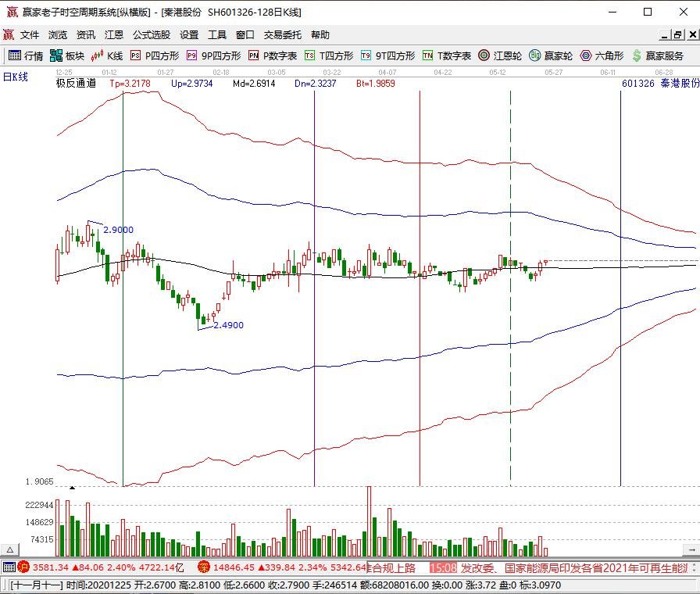Click the 15:08 news time tag
700x594 pixels.
click(443, 568)
